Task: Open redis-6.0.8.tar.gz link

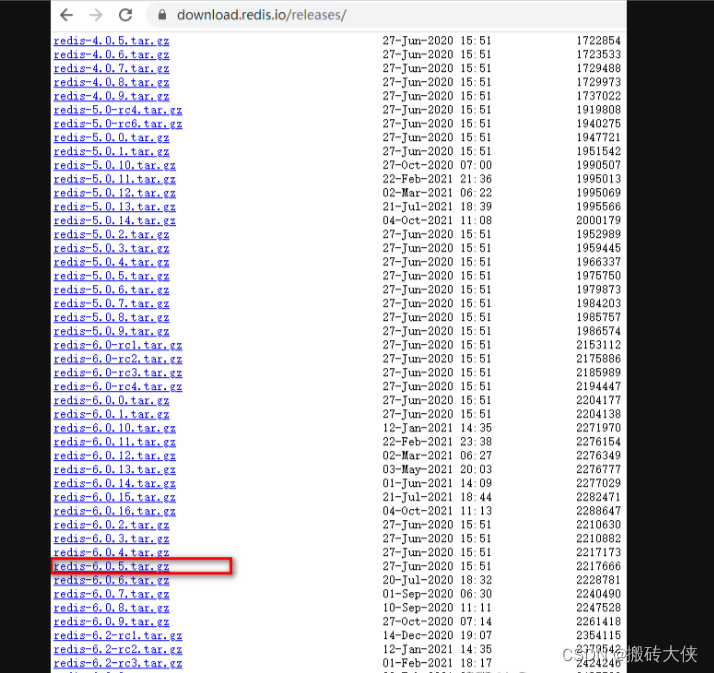Action: point(112,608)
